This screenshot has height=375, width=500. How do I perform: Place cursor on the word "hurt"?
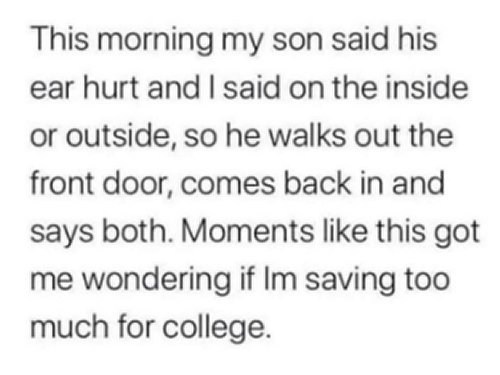(111, 87)
